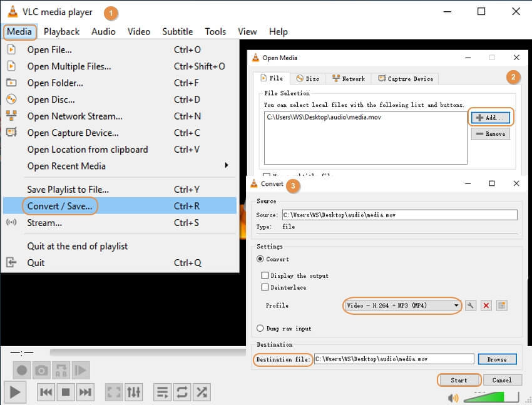Open the Playback menu
Viewport: 532px width, 405px height.
click(61, 32)
